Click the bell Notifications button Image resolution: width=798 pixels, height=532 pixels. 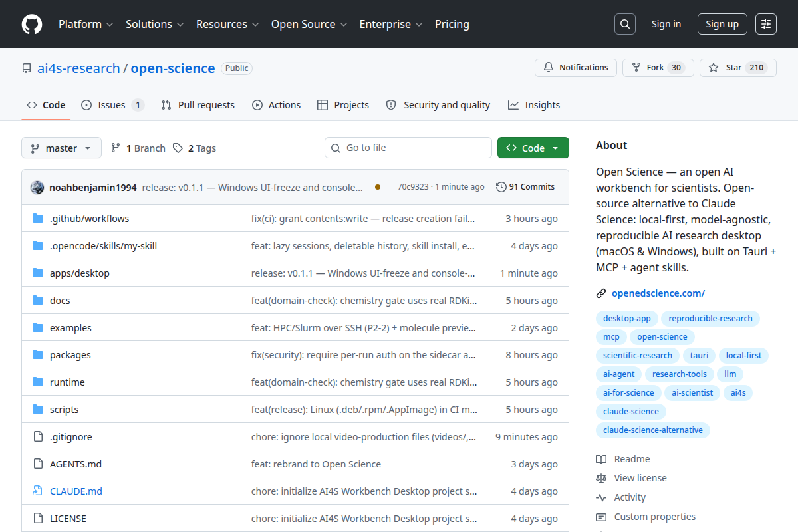click(576, 68)
